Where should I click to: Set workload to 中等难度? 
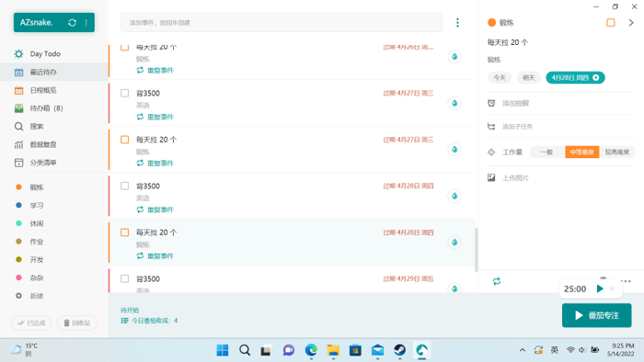582,153
